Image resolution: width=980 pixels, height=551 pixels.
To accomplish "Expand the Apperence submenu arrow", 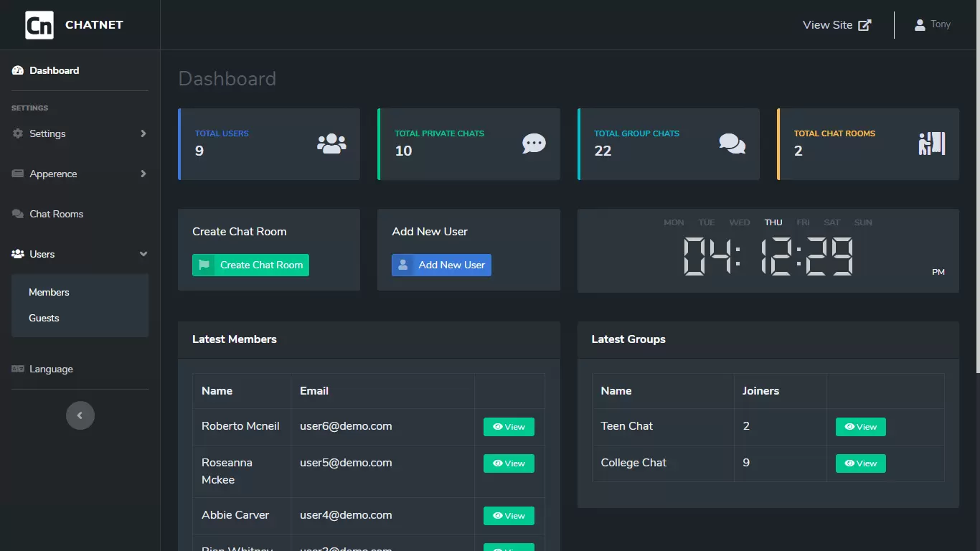I will [143, 174].
